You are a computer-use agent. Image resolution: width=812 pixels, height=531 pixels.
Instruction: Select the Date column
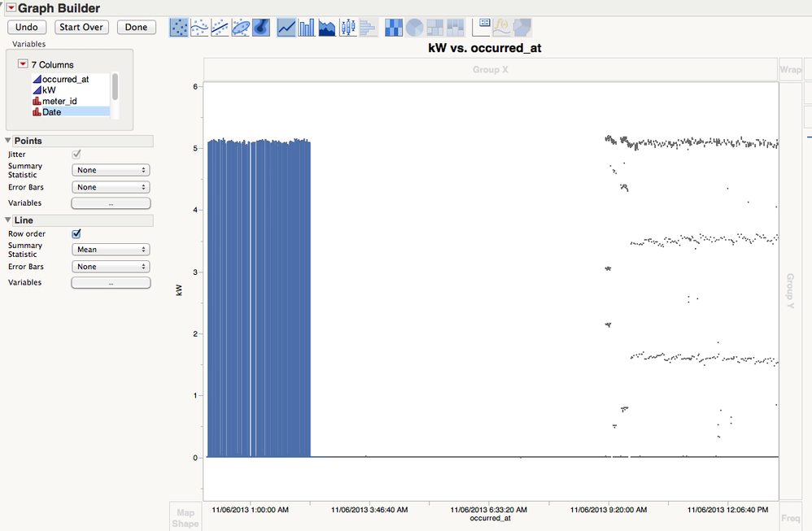tap(71, 111)
